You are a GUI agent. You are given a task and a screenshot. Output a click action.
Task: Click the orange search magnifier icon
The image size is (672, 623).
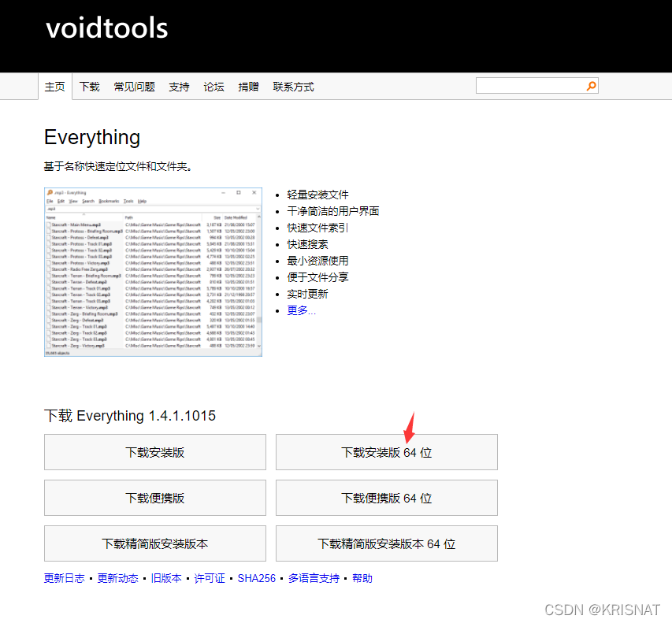tap(591, 86)
